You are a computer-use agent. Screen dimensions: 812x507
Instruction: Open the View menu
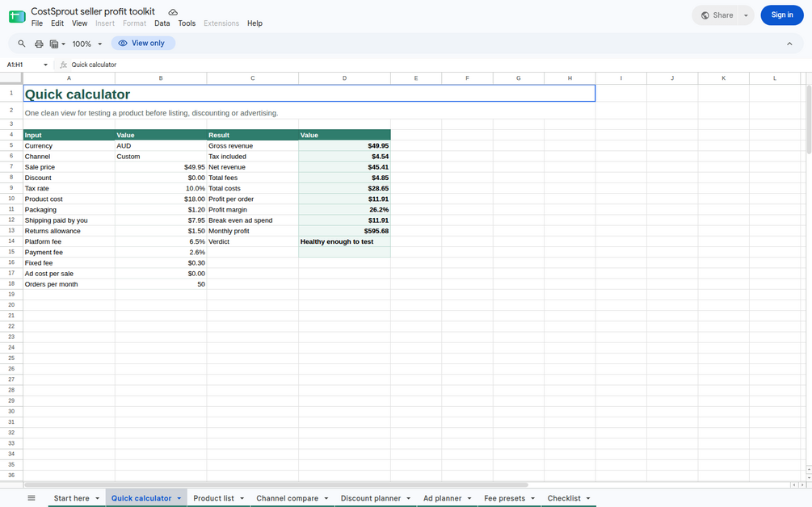pos(79,23)
